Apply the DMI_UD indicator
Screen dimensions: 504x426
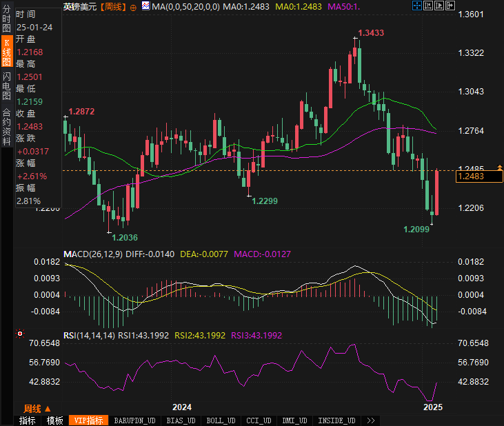pos(294,420)
